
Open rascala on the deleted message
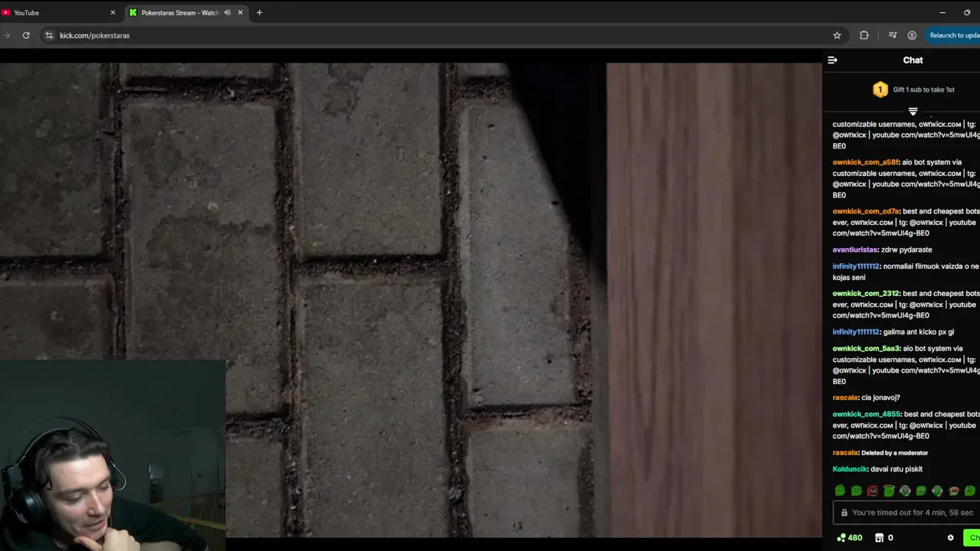click(844, 453)
